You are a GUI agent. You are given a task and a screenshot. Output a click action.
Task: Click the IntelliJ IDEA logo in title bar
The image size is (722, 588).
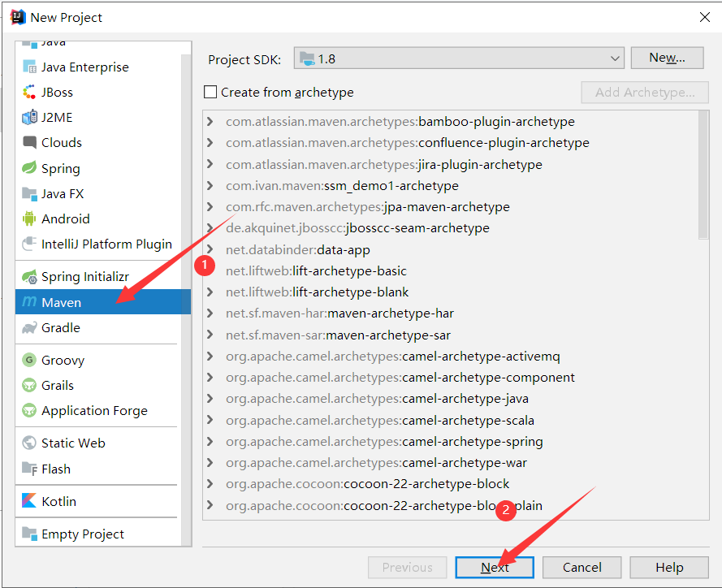click(18, 17)
